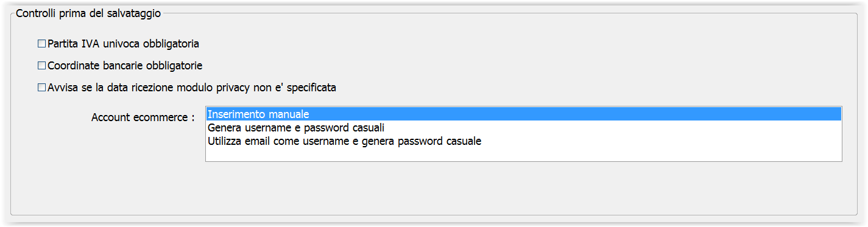Click the Coordinate bancarie obbligatorie label text
868x227 pixels.
pyautogui.click(x=125, y=66)
